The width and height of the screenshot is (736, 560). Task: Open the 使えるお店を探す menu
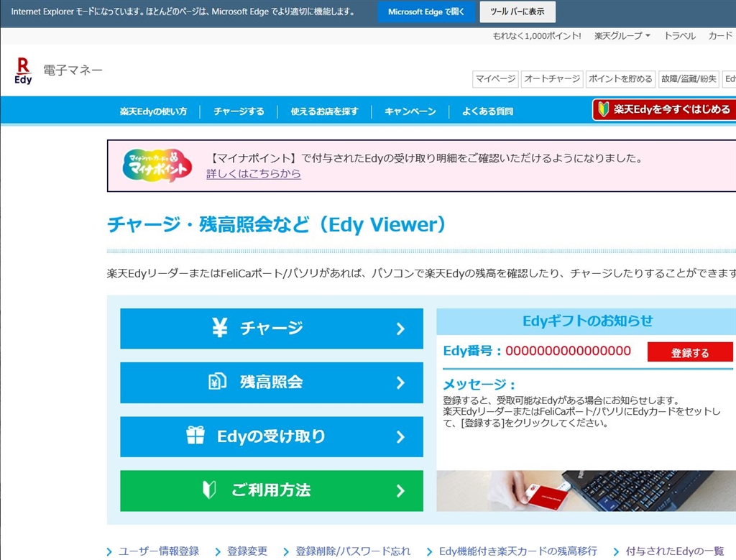click(x=324, y=111)
